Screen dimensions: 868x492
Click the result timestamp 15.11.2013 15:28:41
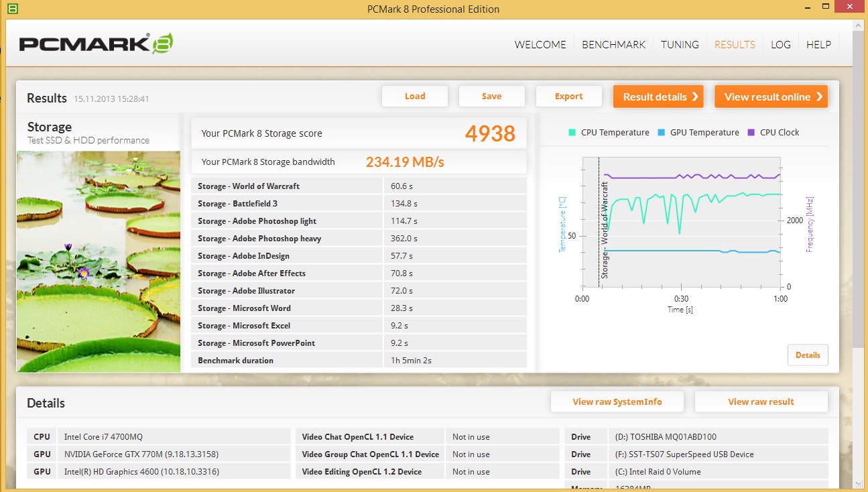(111, 99)
